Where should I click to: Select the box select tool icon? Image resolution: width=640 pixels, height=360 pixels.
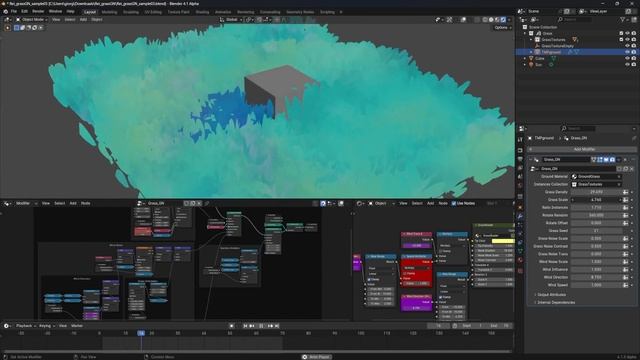coord(17,28)
